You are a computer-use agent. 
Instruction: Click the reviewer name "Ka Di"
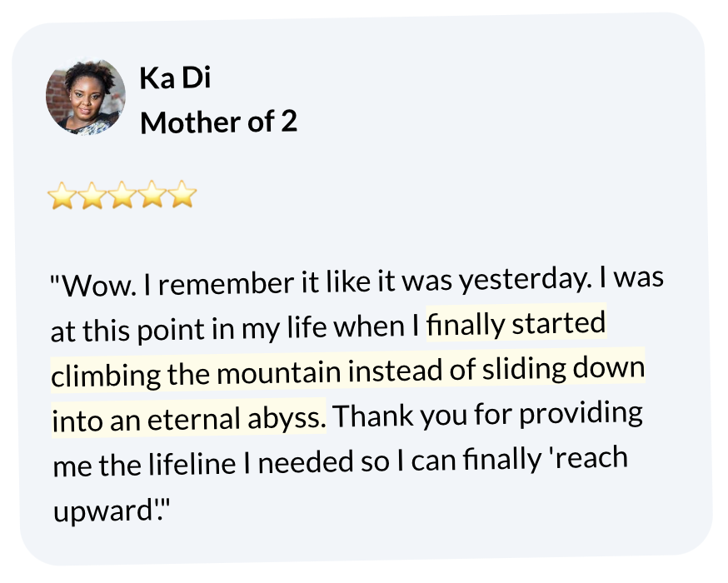click(x=176, y=77)
